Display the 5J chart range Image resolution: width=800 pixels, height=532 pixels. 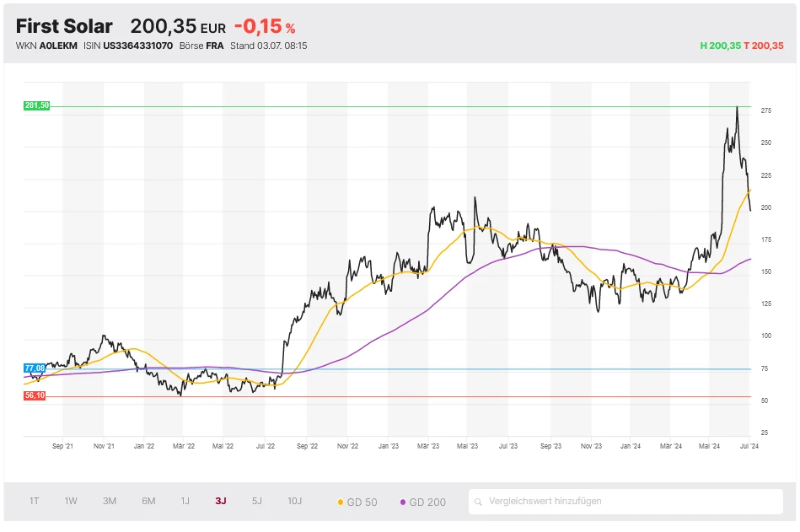pyautogui.click(x=256, y=501)
